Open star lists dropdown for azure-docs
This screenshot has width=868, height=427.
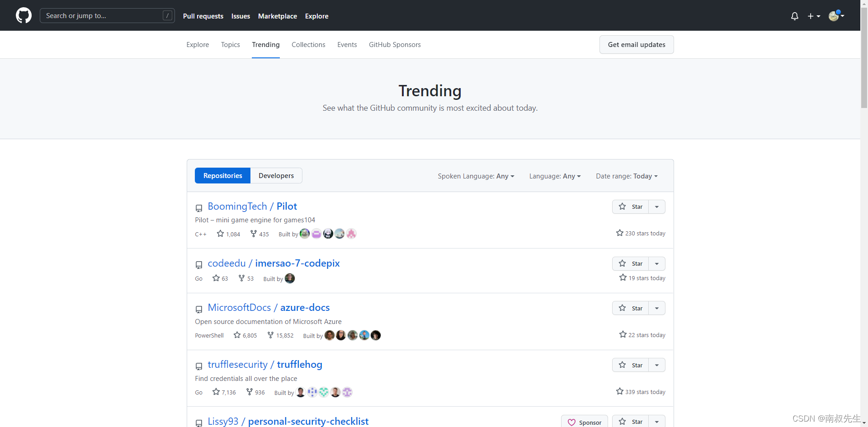coord(657,308)
